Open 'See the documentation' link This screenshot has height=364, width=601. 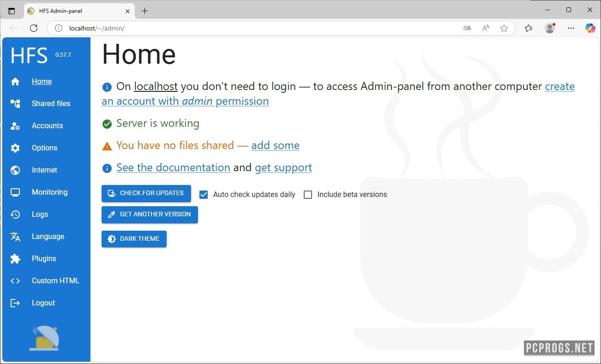coord(173,168)
